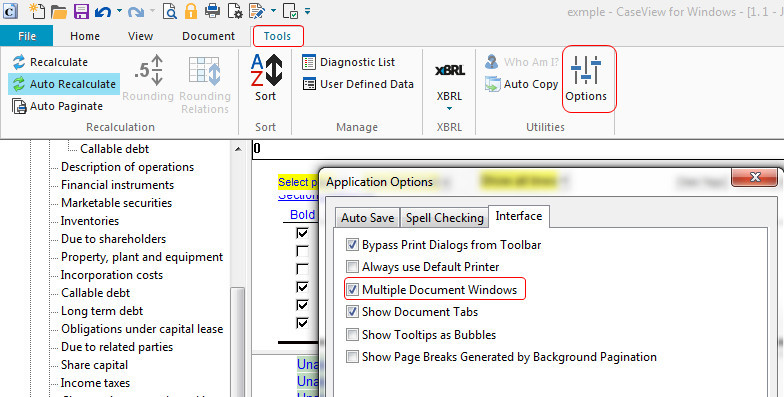Viewport: 784px width, 397px height.
Task: Open the File menu
Action: (26, 36)
